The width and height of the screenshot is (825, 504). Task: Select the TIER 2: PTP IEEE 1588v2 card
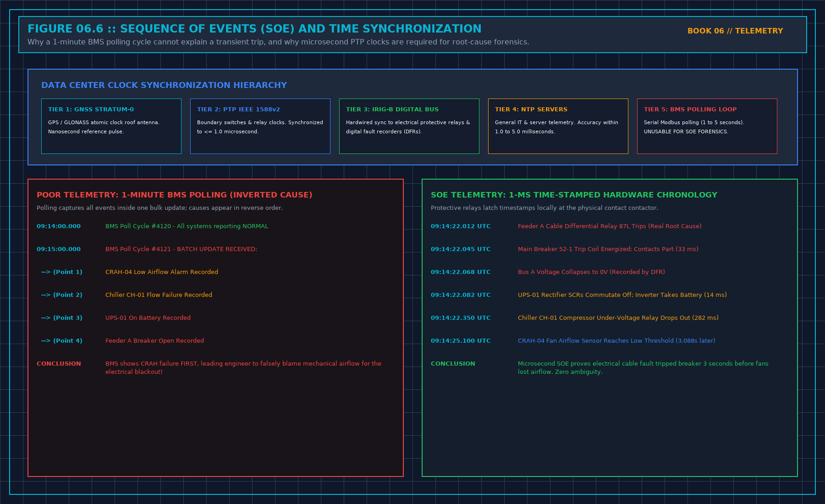[x=260, y=126]
